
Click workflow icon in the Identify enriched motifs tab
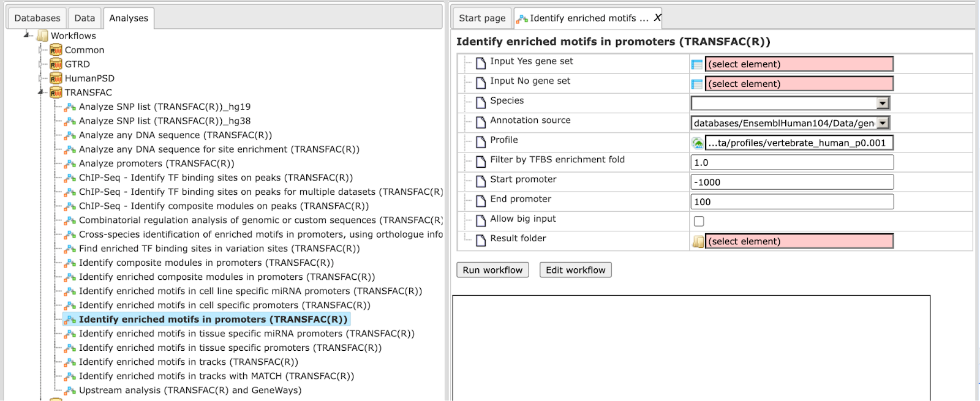(x=522, y=19)
